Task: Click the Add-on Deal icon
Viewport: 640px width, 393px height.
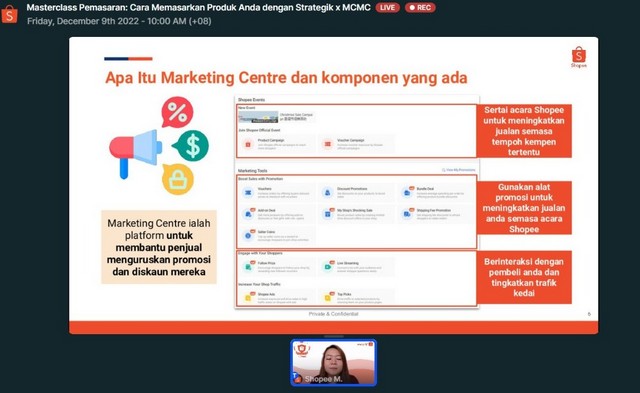Action: click(x=248, y=213)
